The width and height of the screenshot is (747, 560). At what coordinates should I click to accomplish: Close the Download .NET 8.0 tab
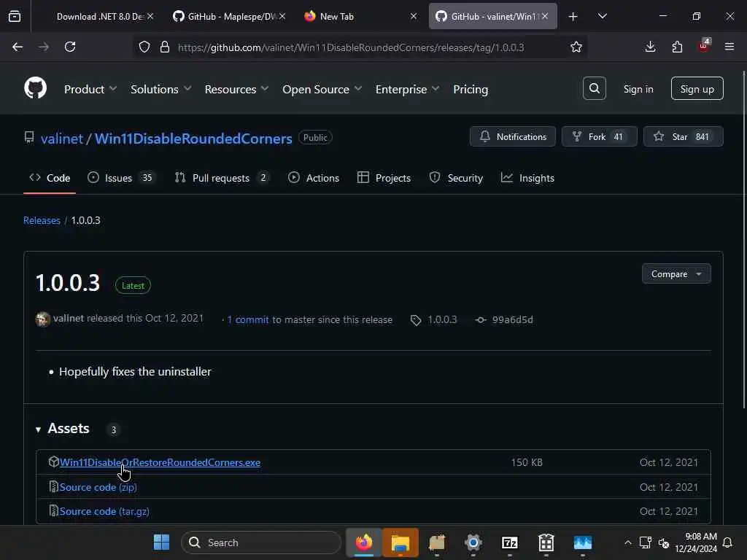point(150,16)
